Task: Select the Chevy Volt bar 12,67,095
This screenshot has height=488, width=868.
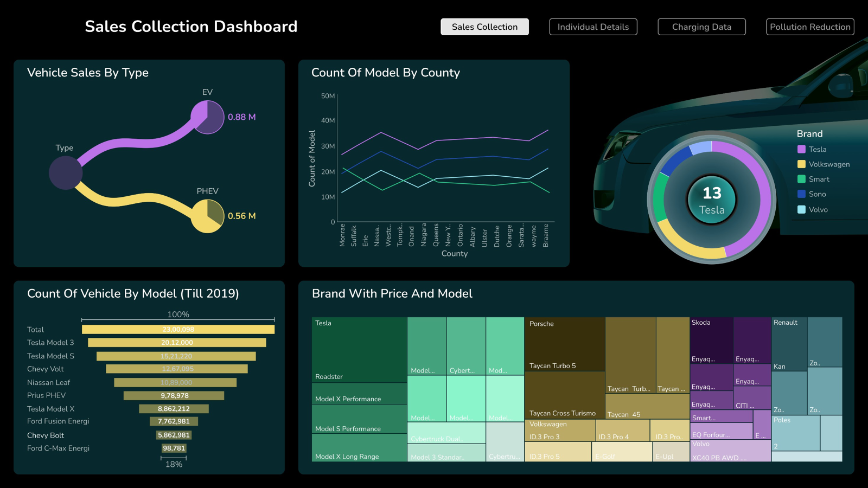Action: point(177,369)
